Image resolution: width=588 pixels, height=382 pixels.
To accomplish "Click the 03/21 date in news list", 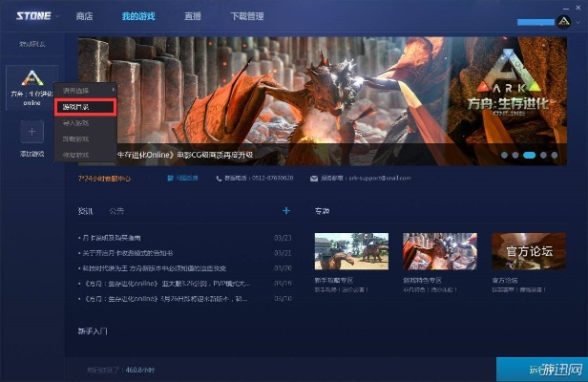I will (x=283, y=253).
